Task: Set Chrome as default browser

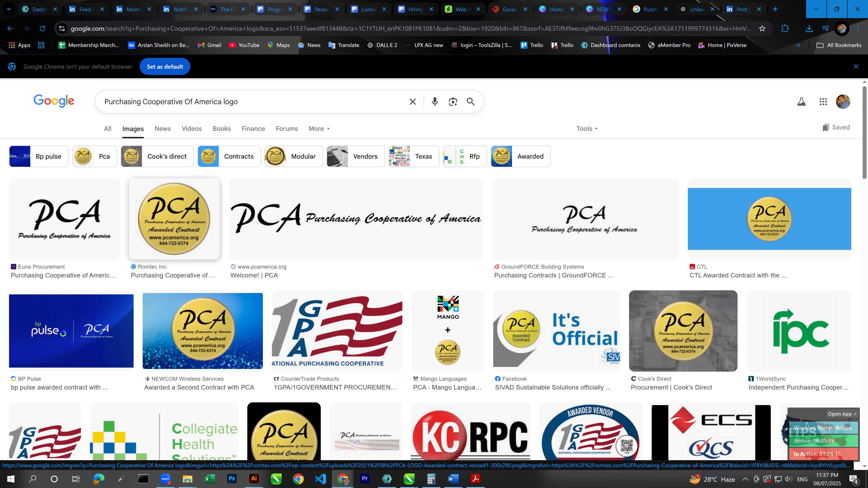Action: coord(165,66)
